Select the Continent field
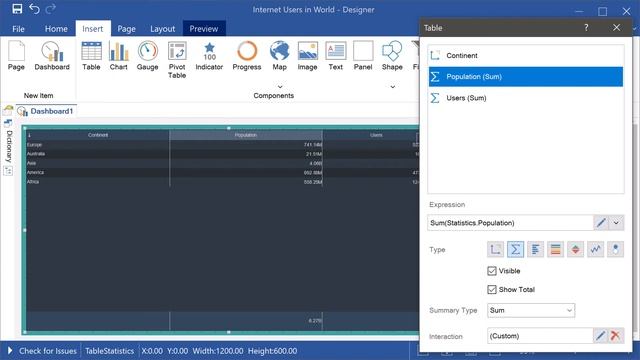This screenshot has width=640, height=360. (x=526, y=56)
